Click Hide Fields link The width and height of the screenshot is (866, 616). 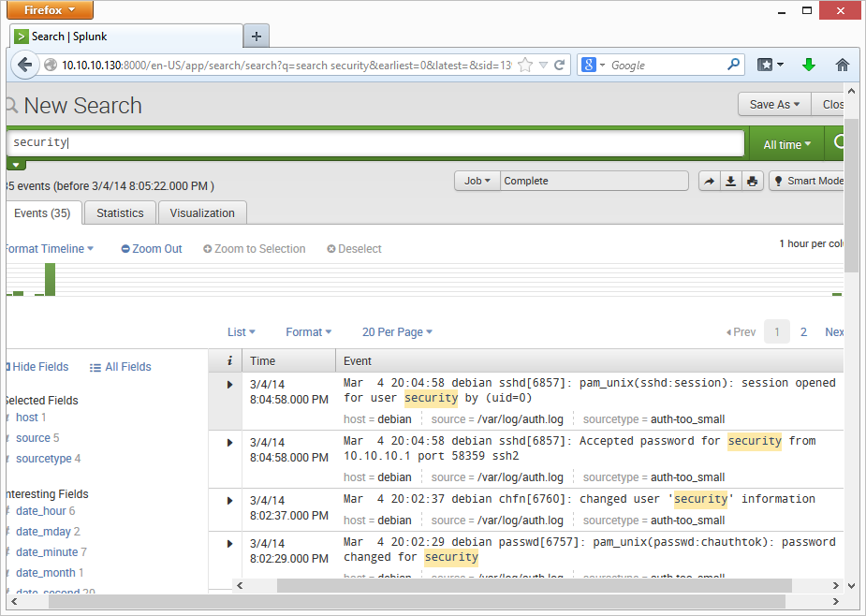pyautogui.click(x=37, y=367)
